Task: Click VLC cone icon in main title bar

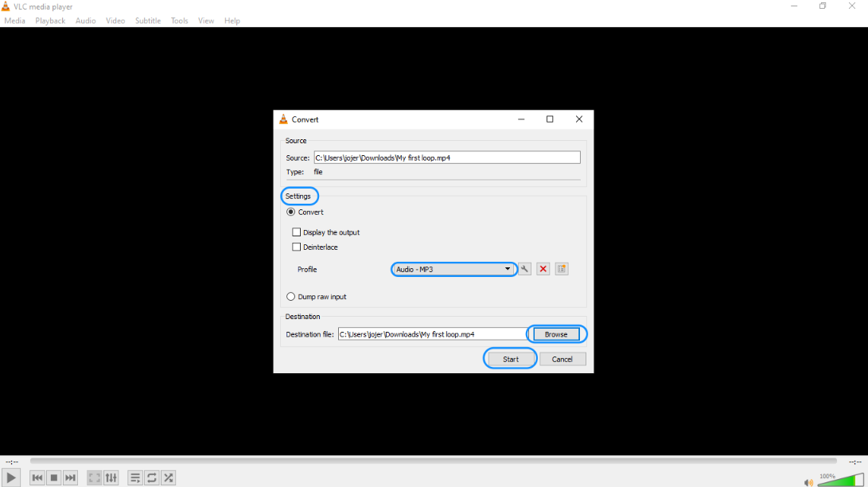Action: coord(6,6)
